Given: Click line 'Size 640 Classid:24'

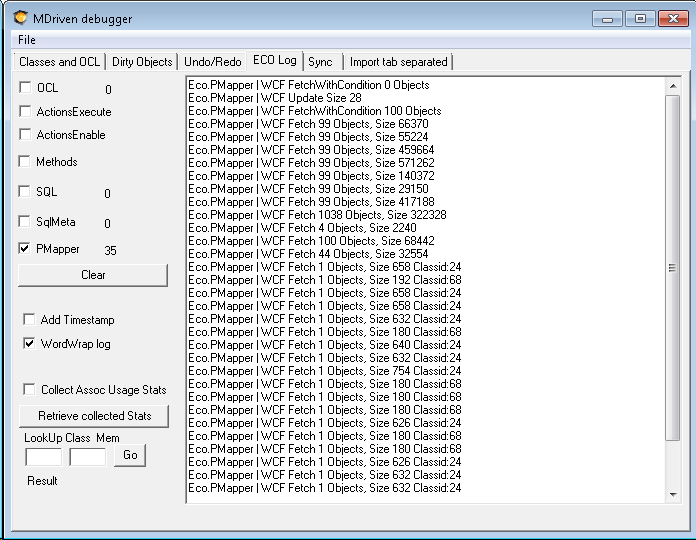Looking at the screenshot, I should pos(325,345).
